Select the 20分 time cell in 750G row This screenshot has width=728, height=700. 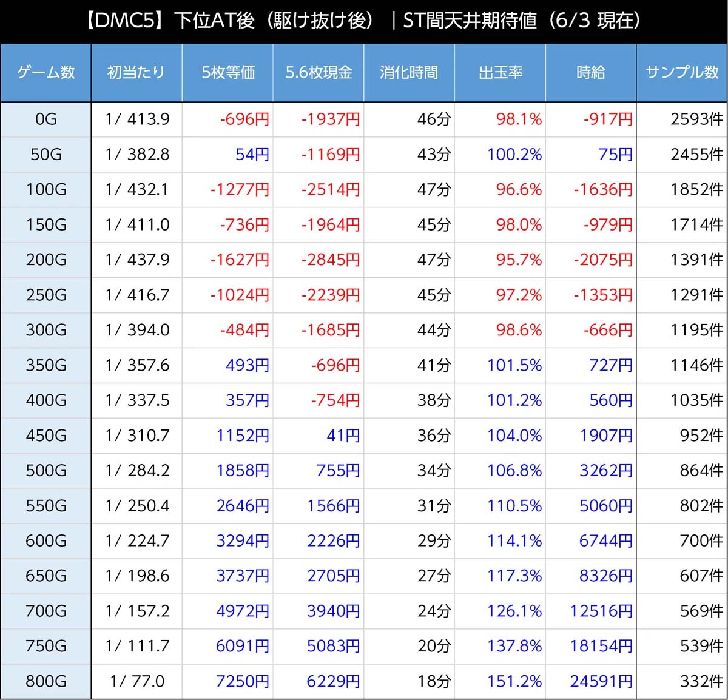[434, 646]
